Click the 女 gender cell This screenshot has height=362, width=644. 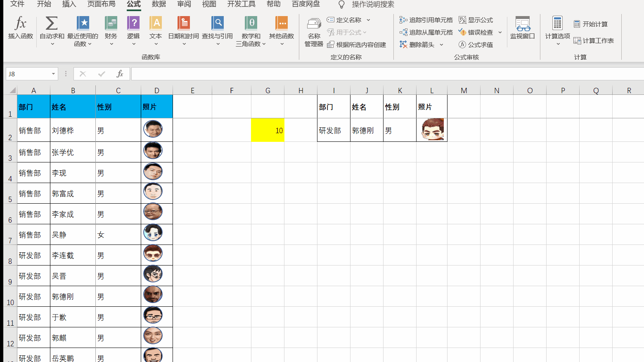118,235
